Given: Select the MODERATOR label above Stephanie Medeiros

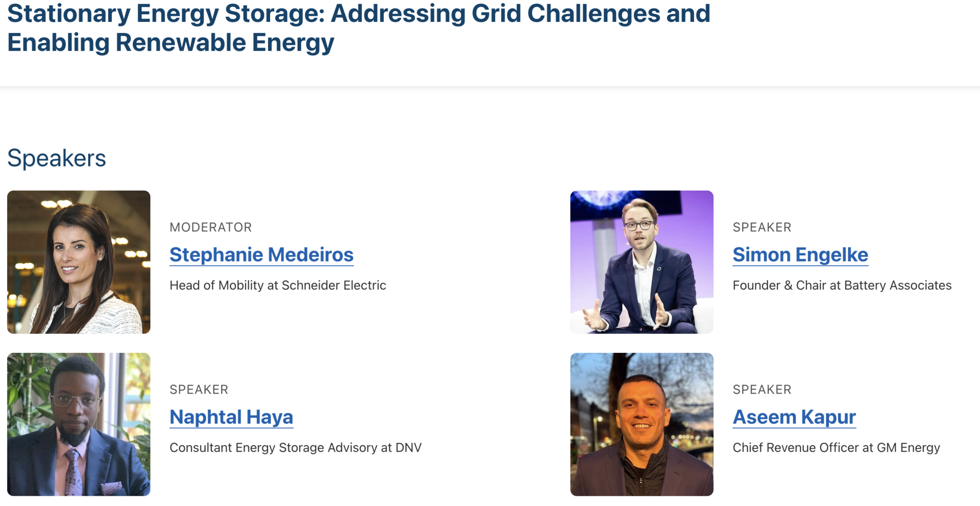Looking at the screenshot, I should [x=211, y=227].
